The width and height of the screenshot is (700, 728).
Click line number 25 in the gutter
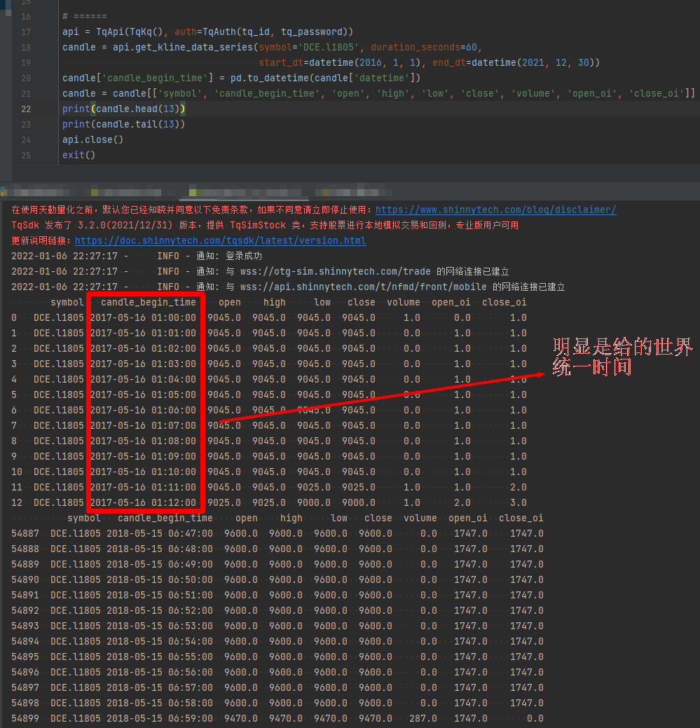[x=26, y=156]
